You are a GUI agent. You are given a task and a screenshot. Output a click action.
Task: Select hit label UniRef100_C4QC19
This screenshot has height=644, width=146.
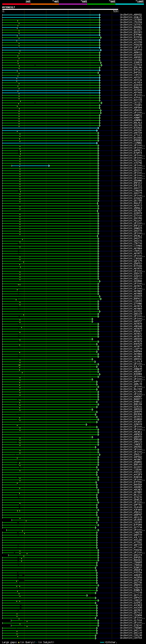[x=131, y=600]
